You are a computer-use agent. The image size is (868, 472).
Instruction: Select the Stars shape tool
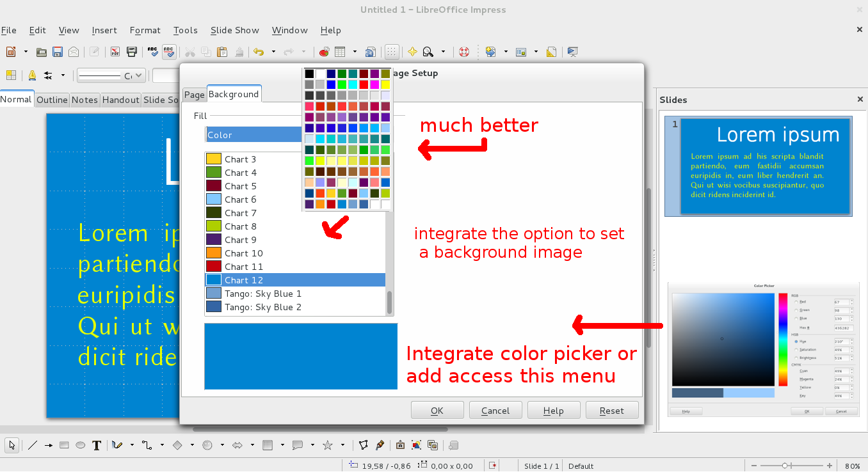click(x=328, y=445)
